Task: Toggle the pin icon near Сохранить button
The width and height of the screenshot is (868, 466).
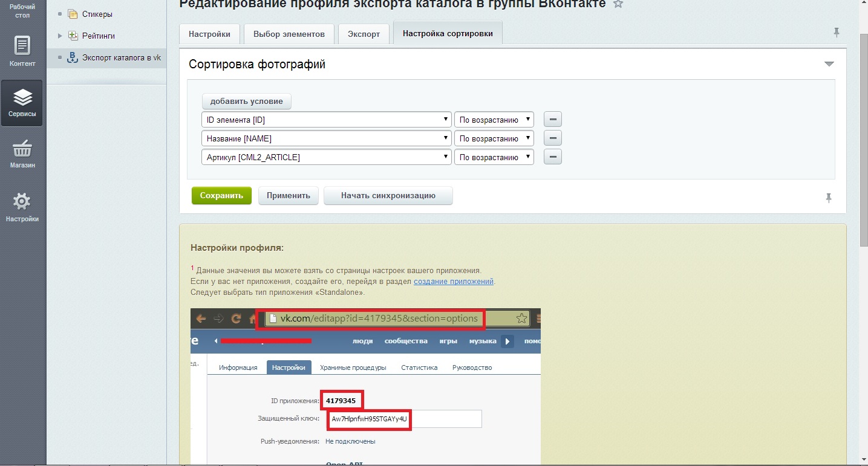Action: [x=829, y=198]
